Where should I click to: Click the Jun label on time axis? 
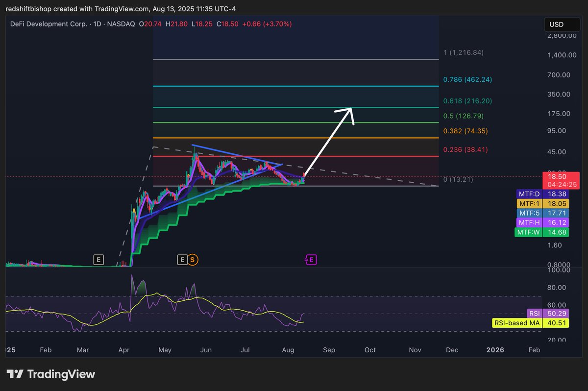[x=206, y=350]
